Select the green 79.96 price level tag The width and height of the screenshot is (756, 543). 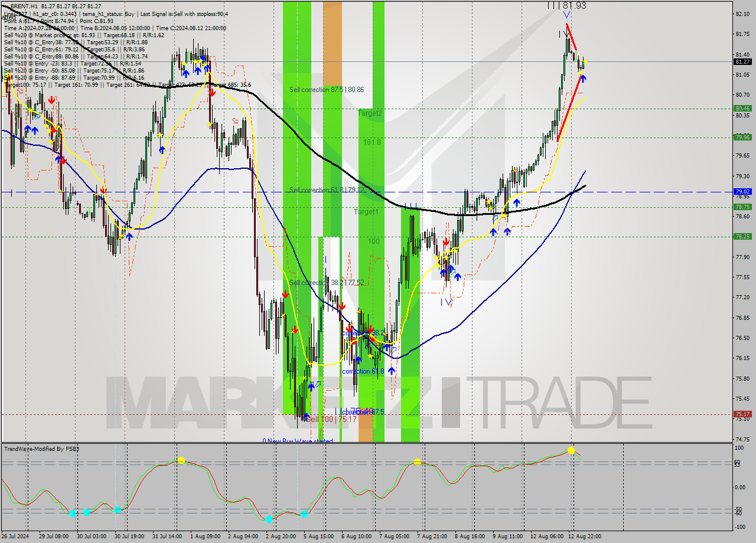coord(742,137)
